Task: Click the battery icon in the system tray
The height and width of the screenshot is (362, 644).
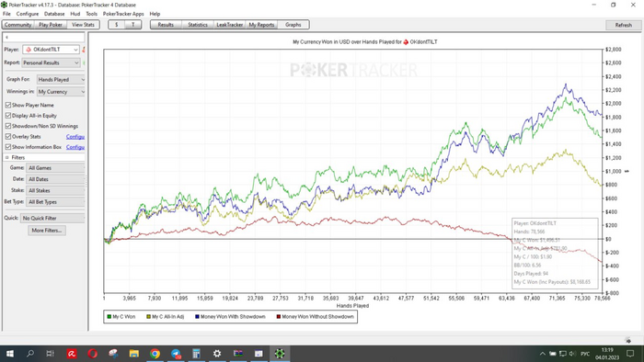Action: [553, 354]
